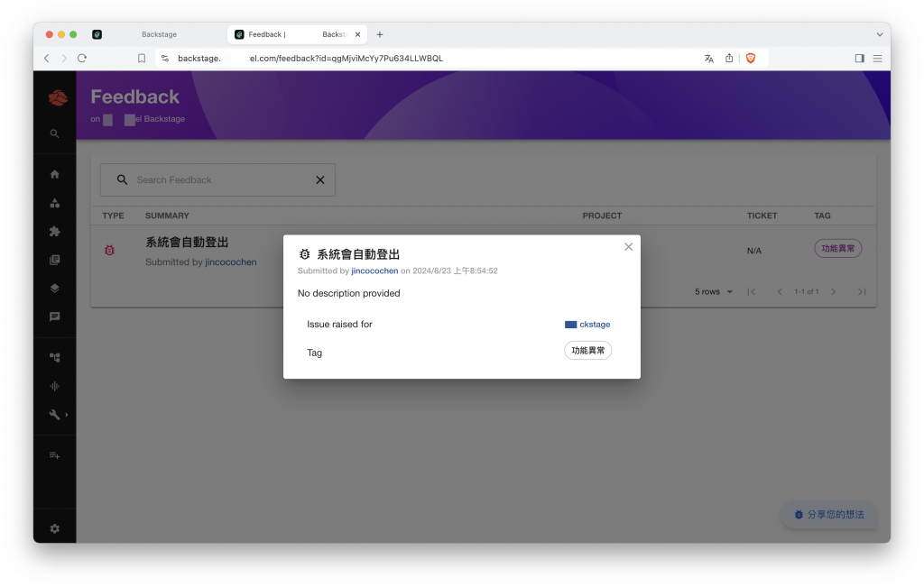Clear the Search Feedback field
The width and height of the screenshot is (924, 587).
click(x=320, y=179)
